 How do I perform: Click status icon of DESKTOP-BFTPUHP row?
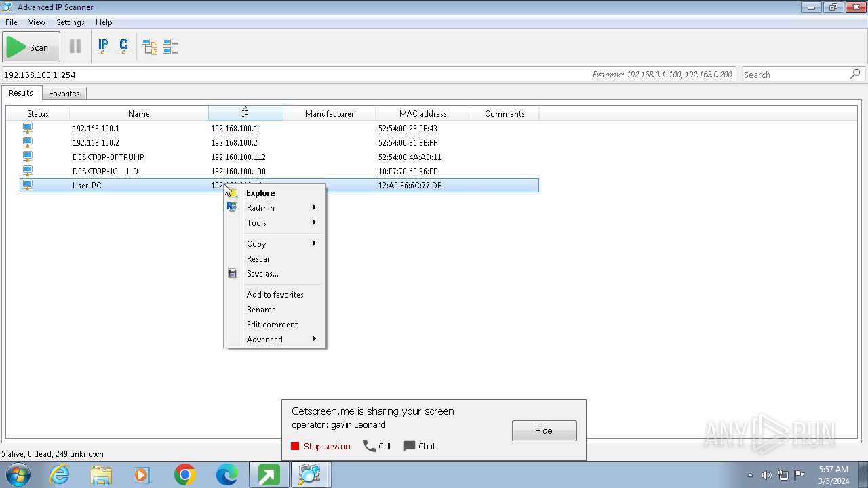pyautogui.click(x=28, y=157)
